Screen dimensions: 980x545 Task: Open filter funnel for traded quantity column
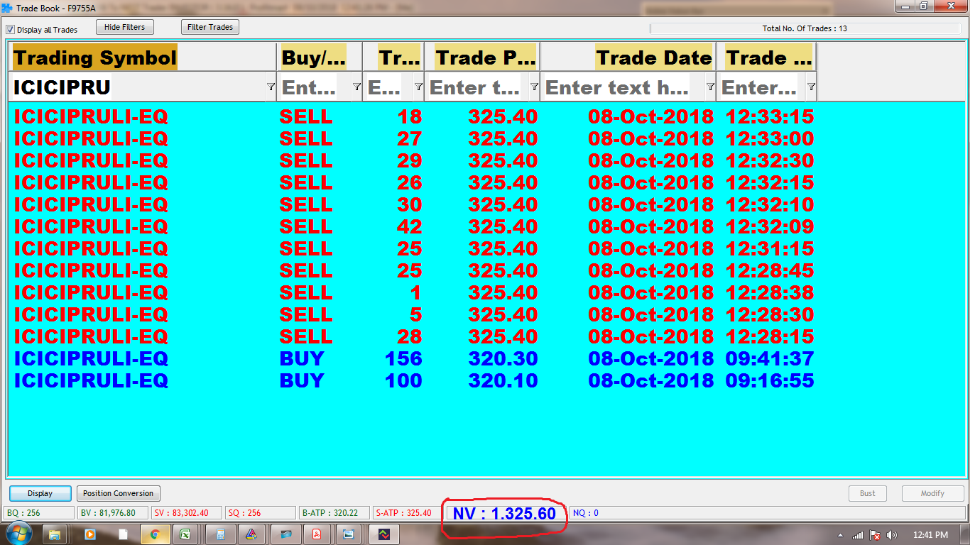tap(418, 87)
